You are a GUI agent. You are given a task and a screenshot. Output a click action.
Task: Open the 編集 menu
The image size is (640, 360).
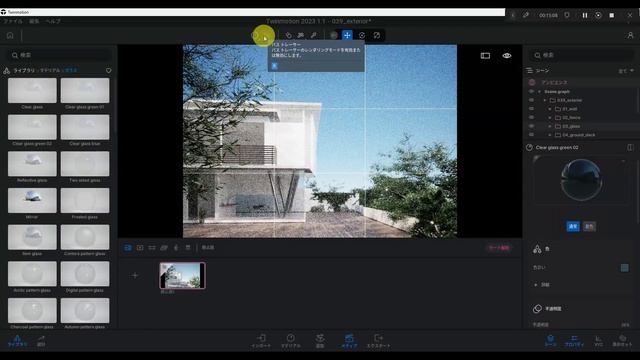34,21
